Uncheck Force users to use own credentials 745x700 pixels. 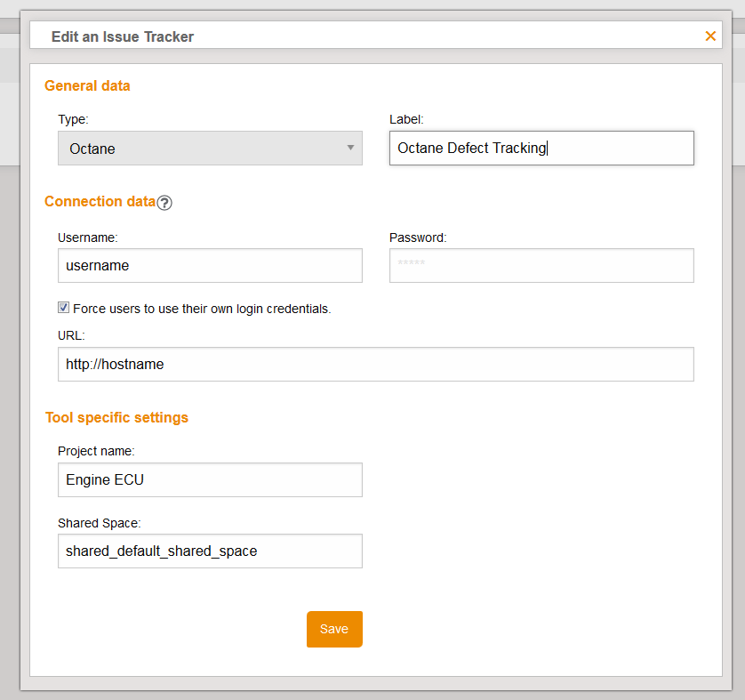(64, 308)
